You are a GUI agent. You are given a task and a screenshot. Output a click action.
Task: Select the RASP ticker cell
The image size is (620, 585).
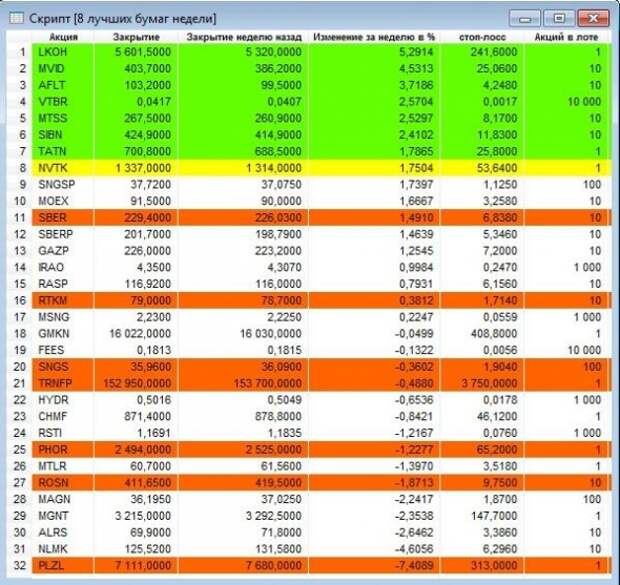[x=63, y=284]
